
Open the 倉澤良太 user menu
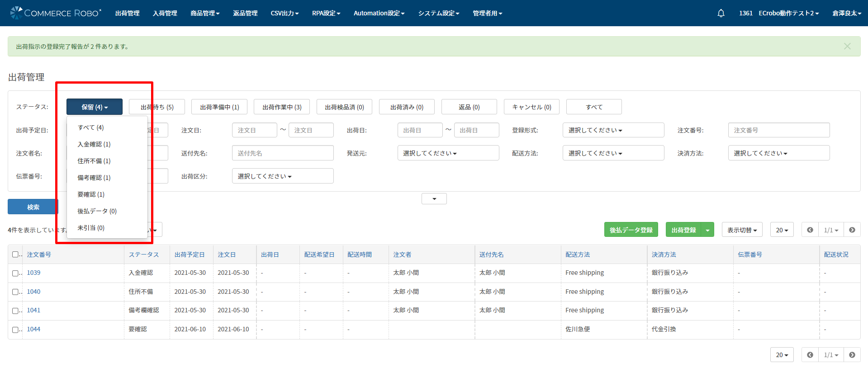coord(846,13)
